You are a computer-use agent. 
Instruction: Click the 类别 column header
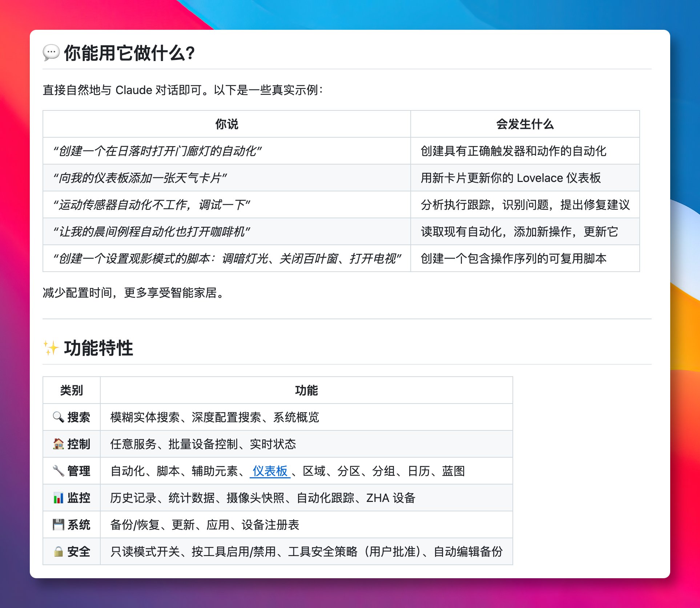coord(72,390)
